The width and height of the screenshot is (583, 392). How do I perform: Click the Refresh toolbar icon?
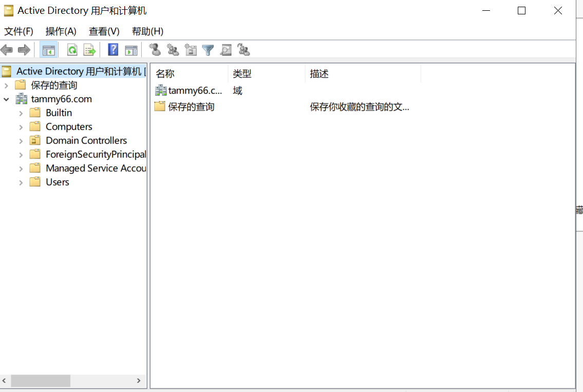coord(72,50)
